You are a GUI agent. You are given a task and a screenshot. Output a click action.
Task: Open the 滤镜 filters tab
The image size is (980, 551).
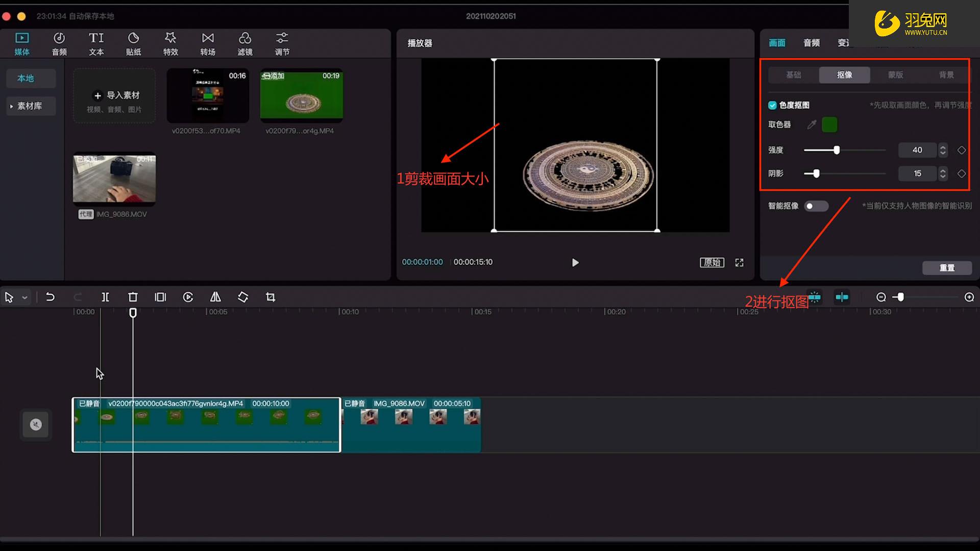tap(245, 44)
